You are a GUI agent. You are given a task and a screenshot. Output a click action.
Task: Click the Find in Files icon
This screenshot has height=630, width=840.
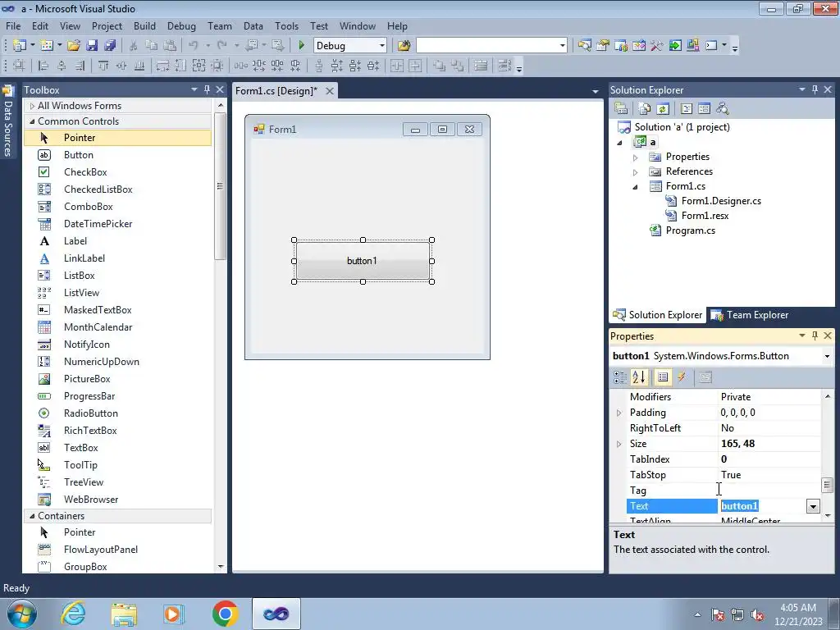point(404,46)
